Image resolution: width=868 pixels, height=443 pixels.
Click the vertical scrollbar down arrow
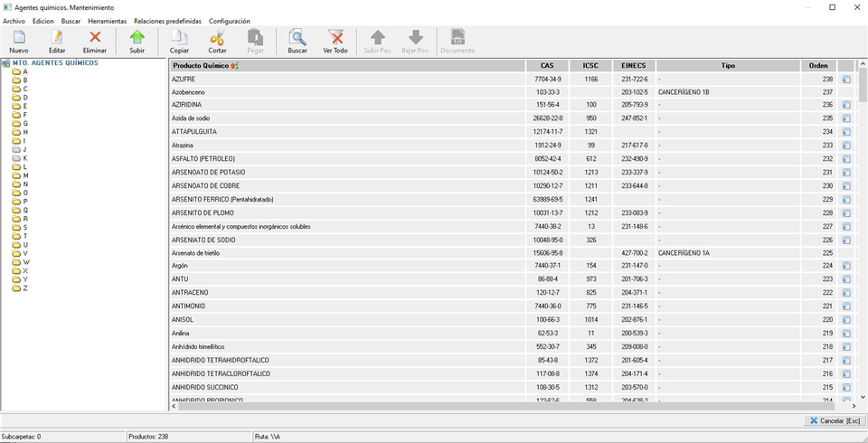coord(863,396)
